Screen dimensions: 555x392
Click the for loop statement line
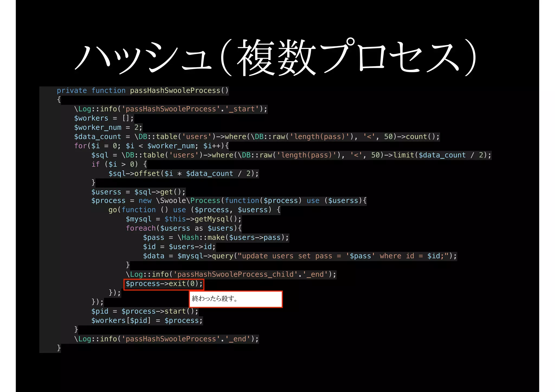[151, 146]
